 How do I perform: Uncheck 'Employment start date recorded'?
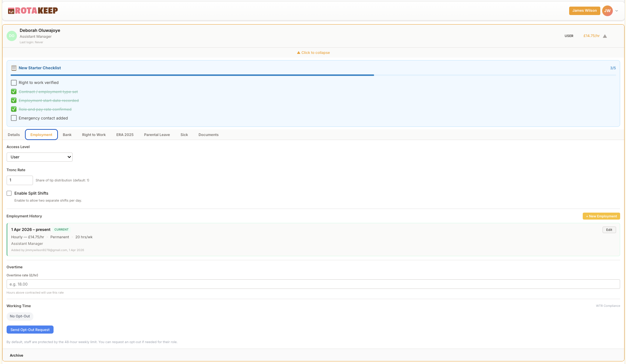(14, 100)
